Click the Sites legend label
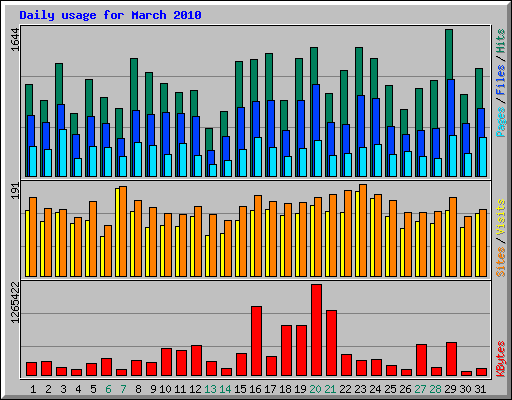 pos(501,262)
